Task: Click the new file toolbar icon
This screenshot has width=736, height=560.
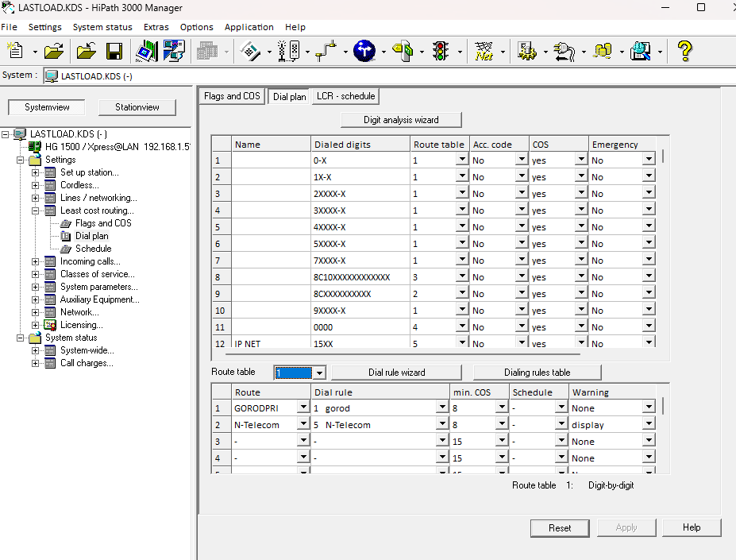Action: [x=15, y=52]
